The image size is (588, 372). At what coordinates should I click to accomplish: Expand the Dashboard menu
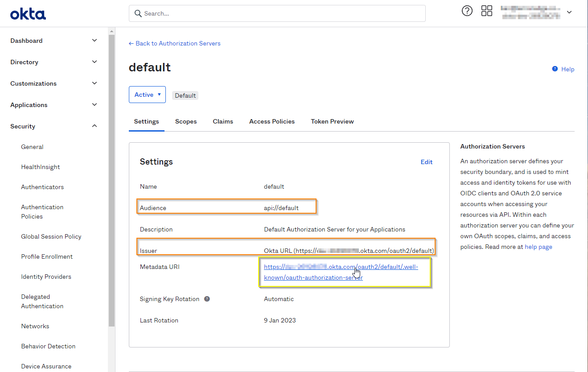(x=54, y=41)
